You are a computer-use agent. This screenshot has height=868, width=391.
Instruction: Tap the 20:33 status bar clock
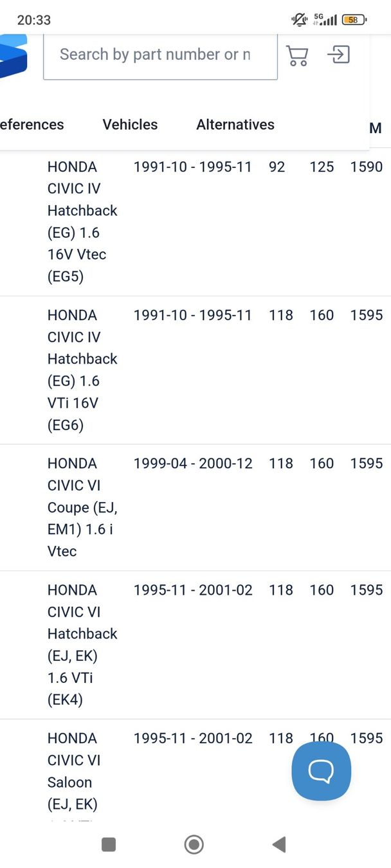(x=34, y=20)
